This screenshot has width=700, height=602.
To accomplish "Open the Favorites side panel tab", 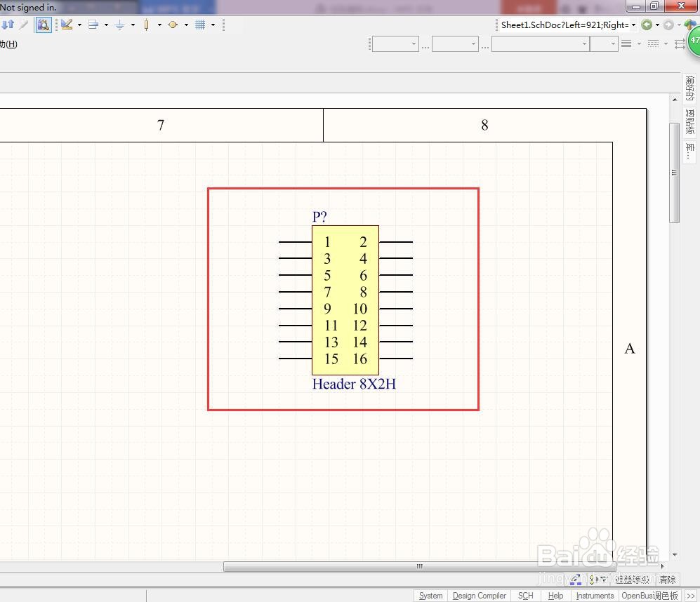I will tap(689, 88).
